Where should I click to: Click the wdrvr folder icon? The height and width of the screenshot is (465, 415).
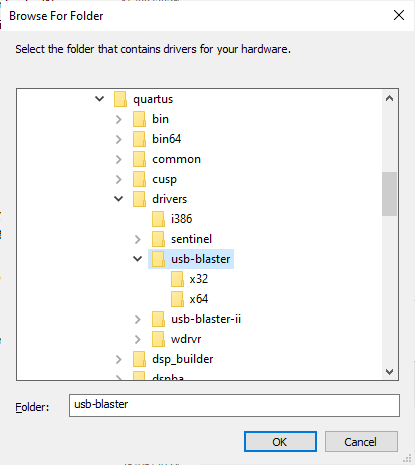[158, 339]
